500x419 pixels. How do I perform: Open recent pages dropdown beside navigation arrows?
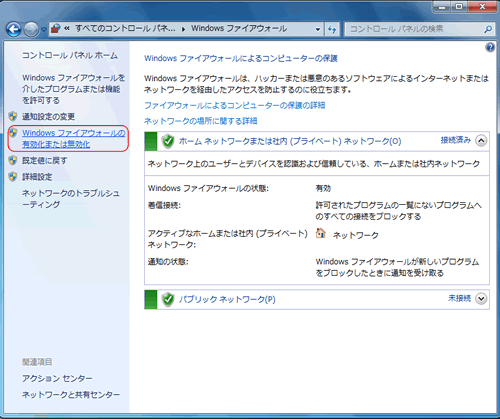[x=44, y=30]
